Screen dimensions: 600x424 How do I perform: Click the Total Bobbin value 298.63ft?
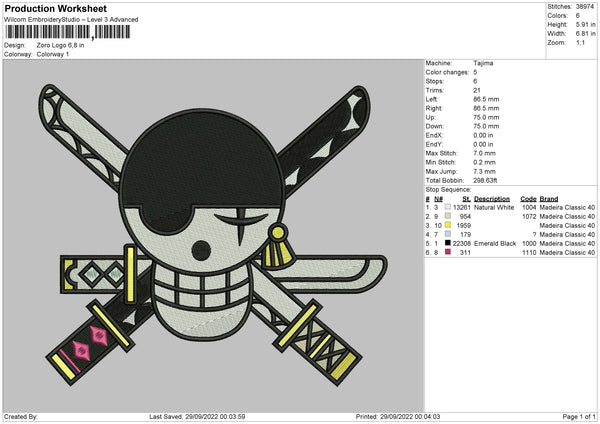485,180
